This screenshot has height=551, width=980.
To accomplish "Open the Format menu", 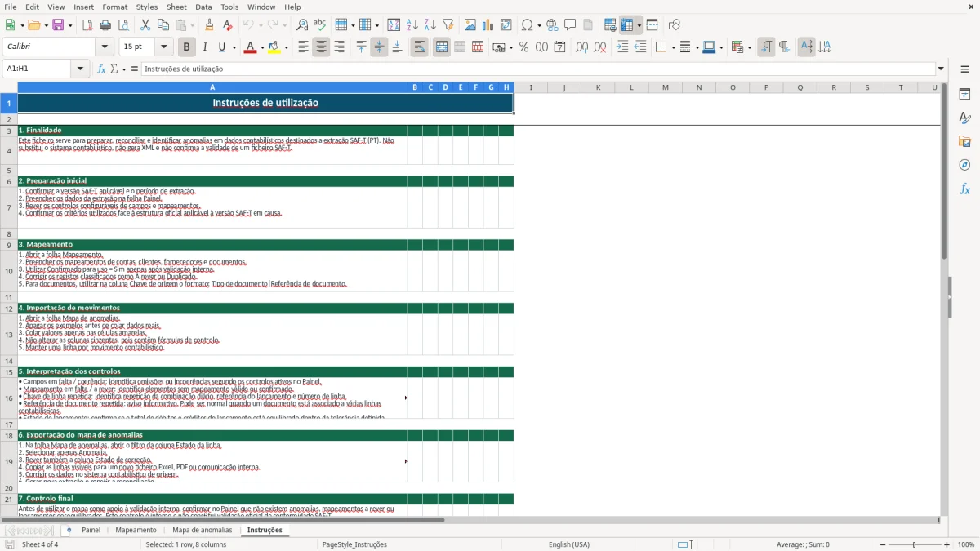I will 114,7.
